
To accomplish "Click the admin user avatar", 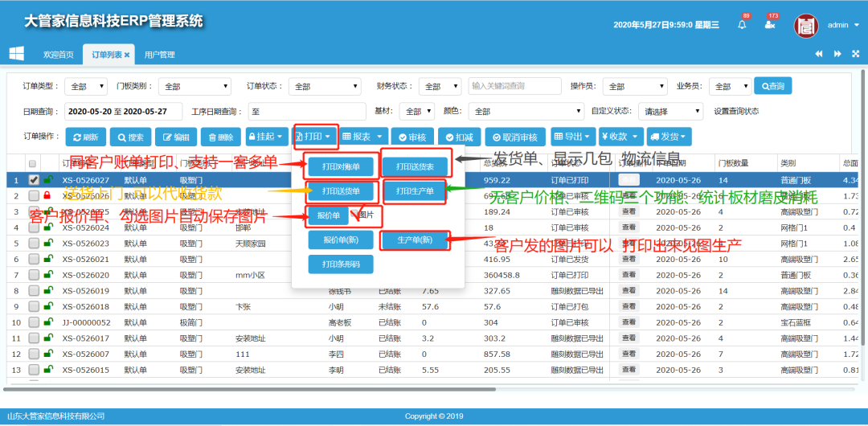I will click(806, 25).
